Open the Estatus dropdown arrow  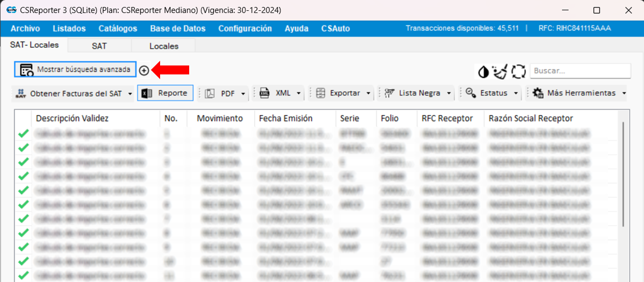[516, 93]
